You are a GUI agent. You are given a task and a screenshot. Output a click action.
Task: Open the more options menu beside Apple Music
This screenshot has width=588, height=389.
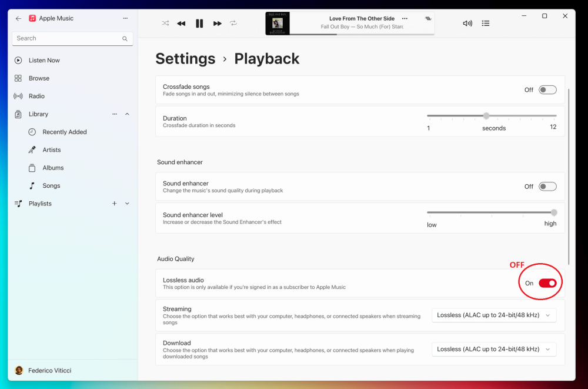pyautogui.click(x=125, y=18)
